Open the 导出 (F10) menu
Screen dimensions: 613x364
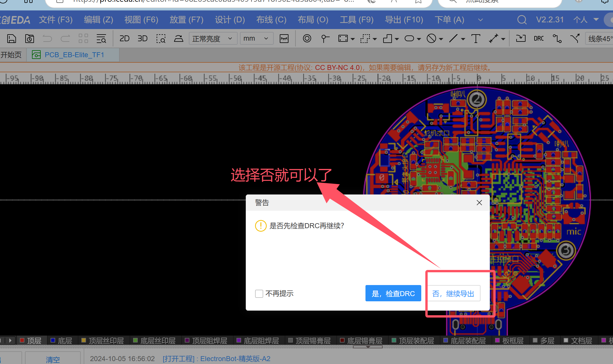[404, 20]
